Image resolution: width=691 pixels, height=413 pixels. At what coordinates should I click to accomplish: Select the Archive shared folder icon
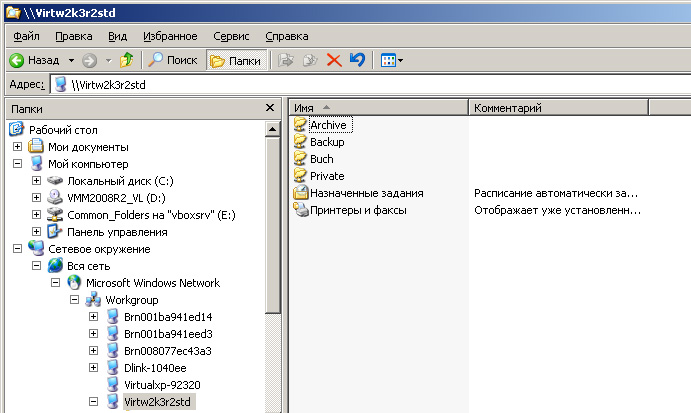300,125
